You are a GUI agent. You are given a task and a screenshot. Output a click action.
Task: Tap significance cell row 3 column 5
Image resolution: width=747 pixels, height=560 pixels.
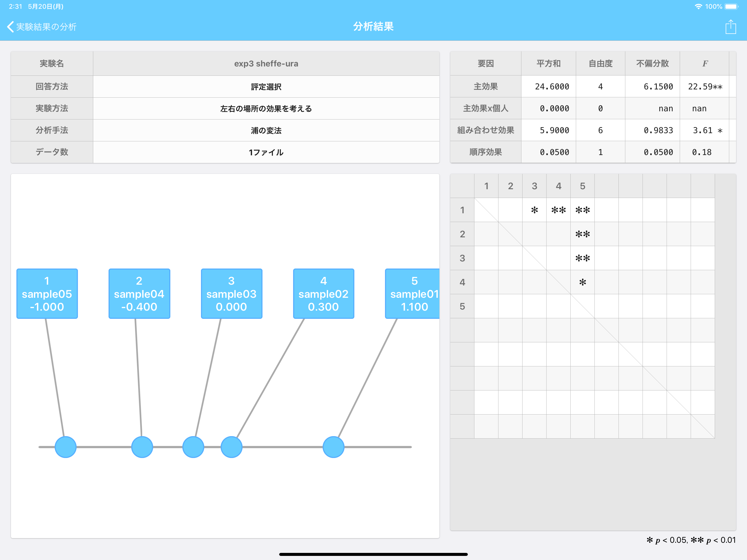click(x=583, y=258)
